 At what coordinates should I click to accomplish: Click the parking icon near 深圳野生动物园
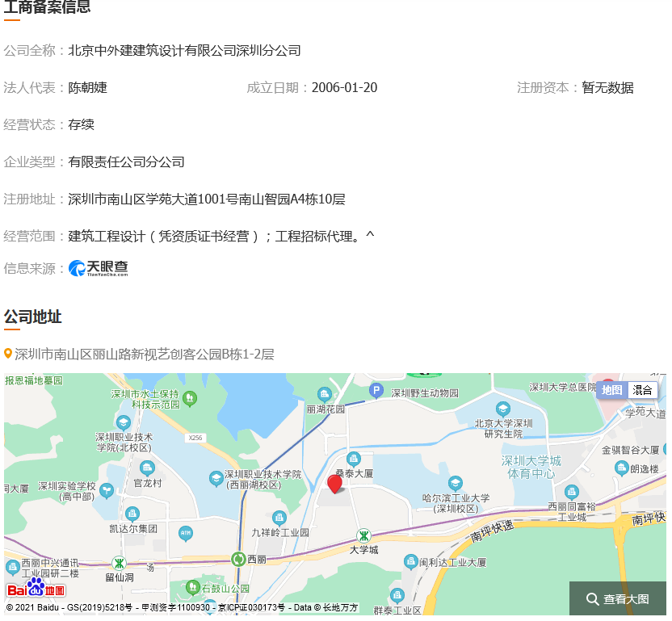point(376,390)
